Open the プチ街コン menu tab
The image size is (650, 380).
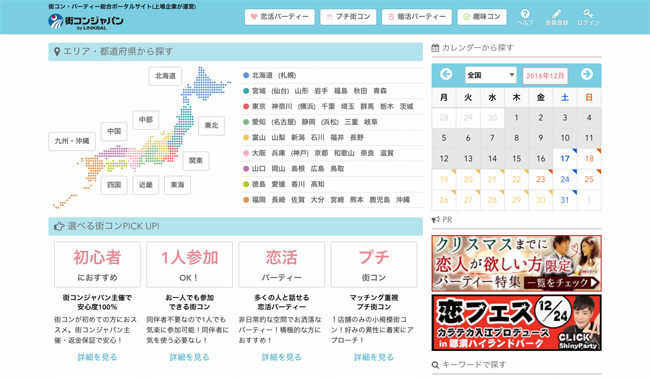(348, 17)
